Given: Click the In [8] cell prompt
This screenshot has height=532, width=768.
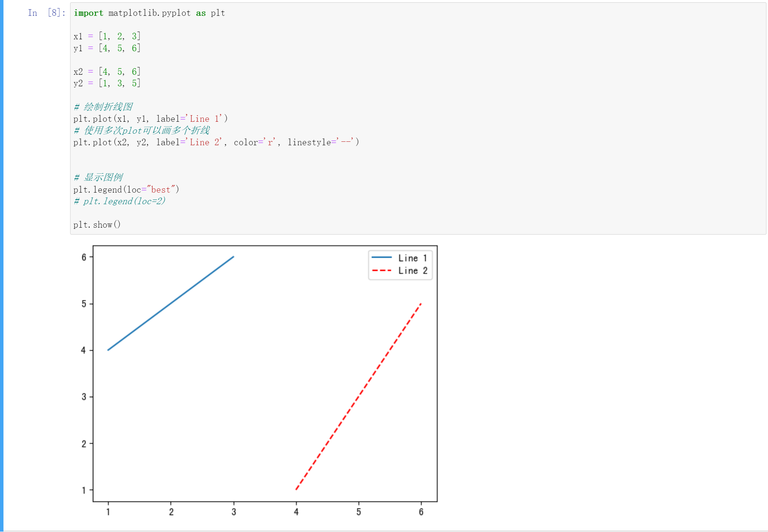Looking at the screenshot, I should tap(47, 13).
